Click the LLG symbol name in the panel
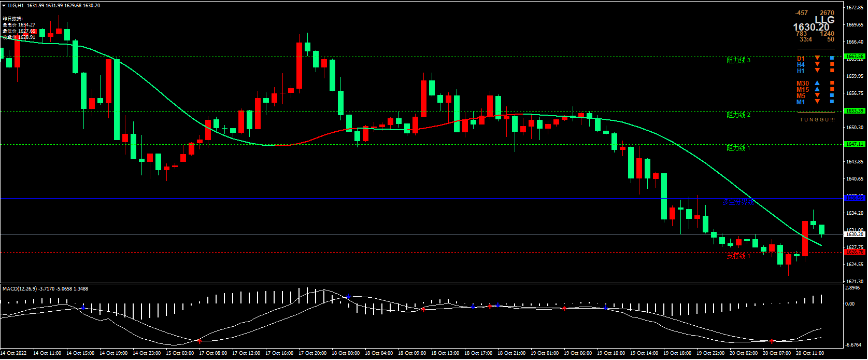This screenshot has width=868, height=360. coord(824,20)
